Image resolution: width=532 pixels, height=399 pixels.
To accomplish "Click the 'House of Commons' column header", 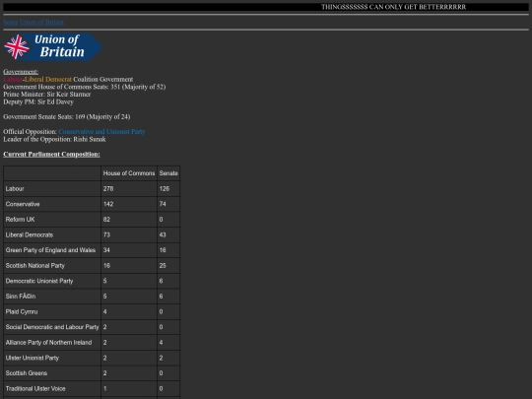I will pos(129,173).
